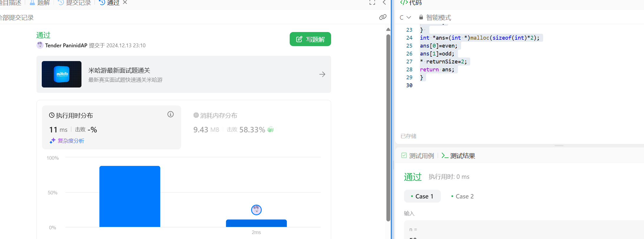Viewport: 644px width, 239px height.
Task: Open the C language dropdown
Action: pyautogui.click(x=405, y=18)
